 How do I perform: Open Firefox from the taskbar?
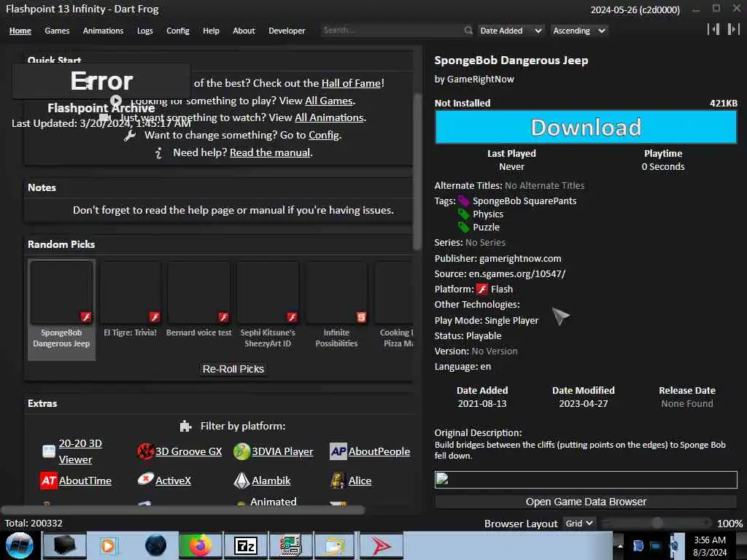200,545
